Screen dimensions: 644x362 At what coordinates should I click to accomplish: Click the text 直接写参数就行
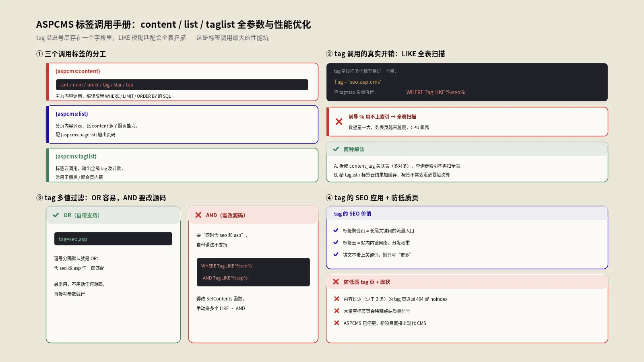click(x=70, y=294)
